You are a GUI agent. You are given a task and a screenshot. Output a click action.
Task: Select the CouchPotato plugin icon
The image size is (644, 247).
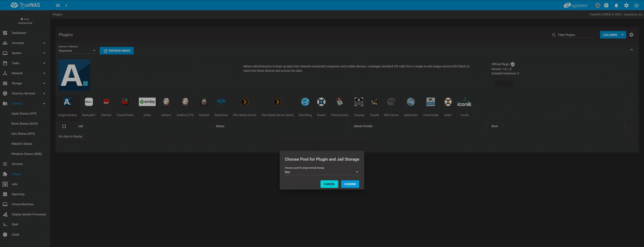pyautogui.click(x=125, y=102)
